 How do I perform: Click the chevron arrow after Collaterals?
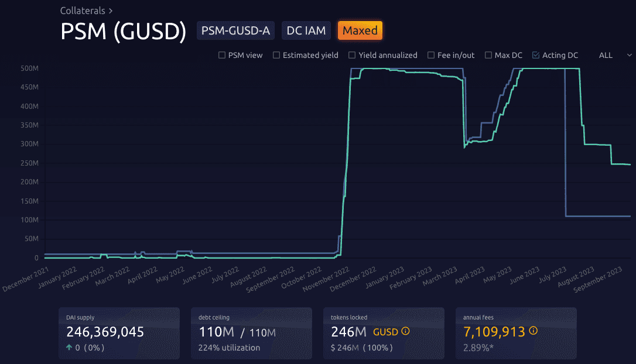110,11
